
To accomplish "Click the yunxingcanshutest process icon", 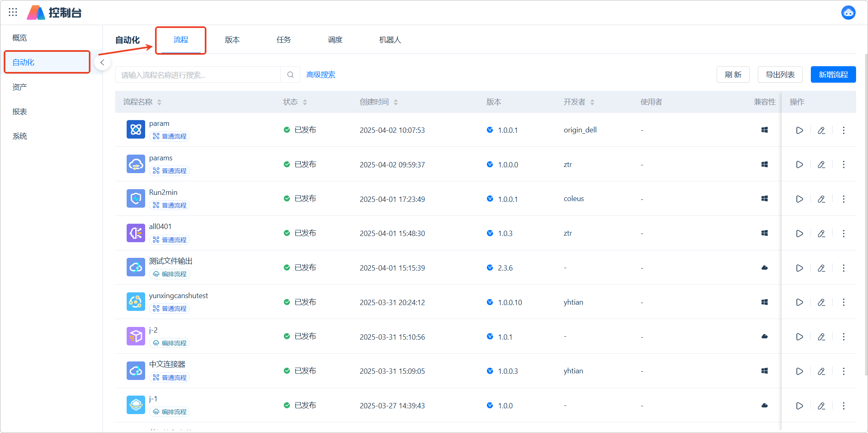I will [x=136, y=302].
